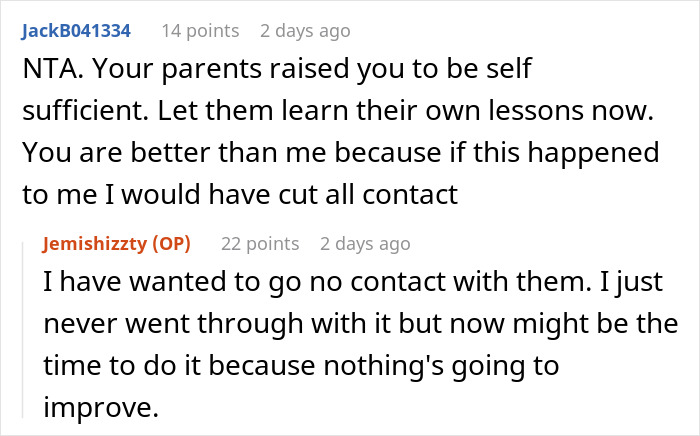Open JackB041334's user profile
The width and height of the screenshot is (700, 436).
75,31
